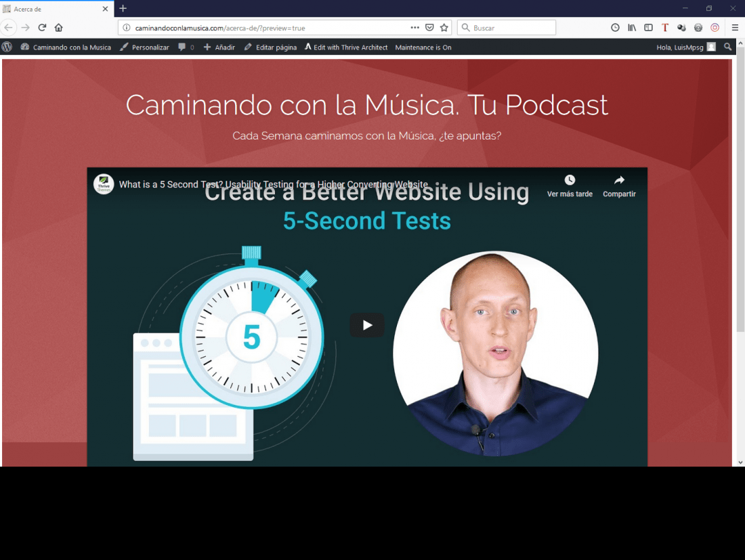Play the embedded YouTube video
The width and height of the screenshot is (745, 560).
point(367,325)
